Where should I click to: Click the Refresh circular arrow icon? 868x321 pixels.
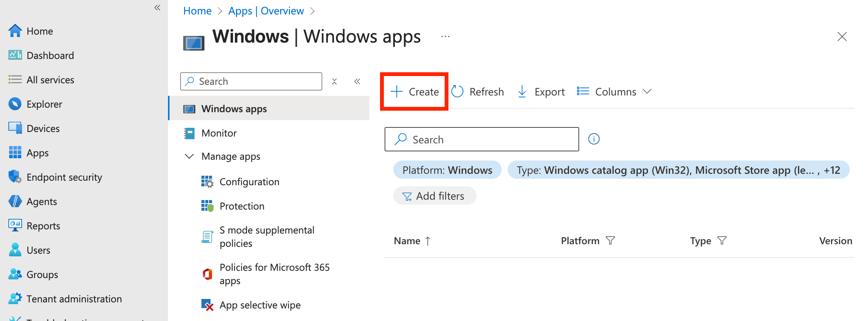(x=458, y=92)
